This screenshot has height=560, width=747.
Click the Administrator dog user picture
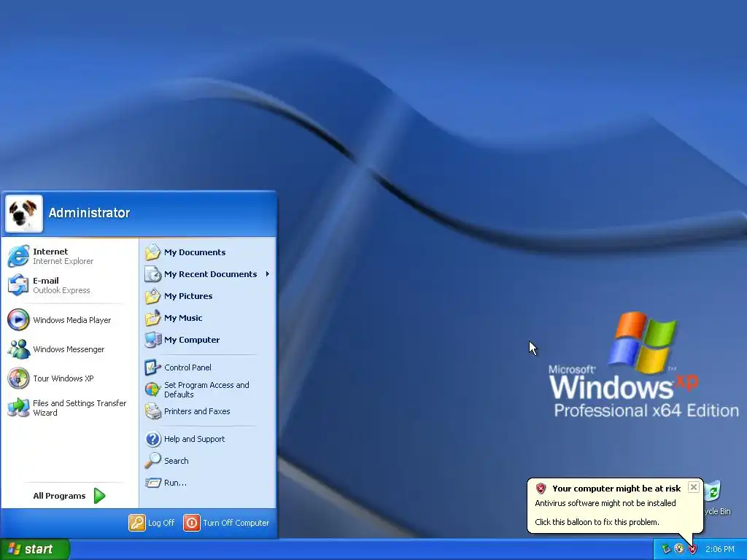(x=24, y=214)
